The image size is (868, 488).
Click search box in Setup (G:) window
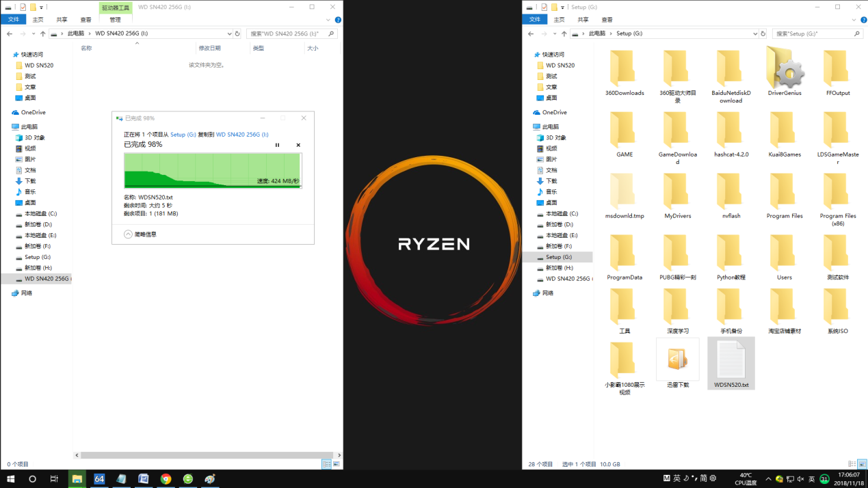[813, 33]
